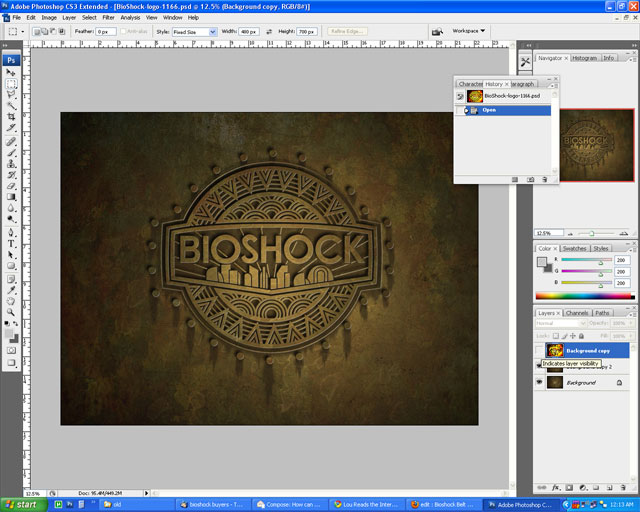The width and height of the screenshot is (640, 512).
Task: Select the Crop tool
Action: 11,117
